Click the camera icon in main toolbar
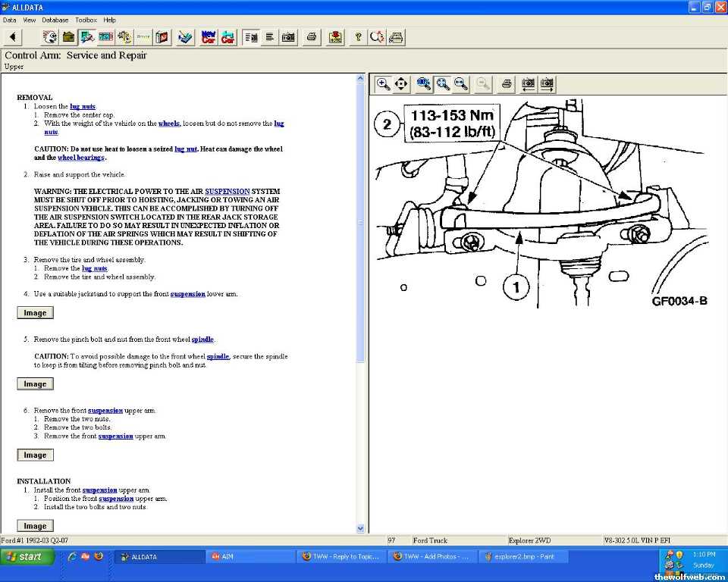 (x=288, y=36)
